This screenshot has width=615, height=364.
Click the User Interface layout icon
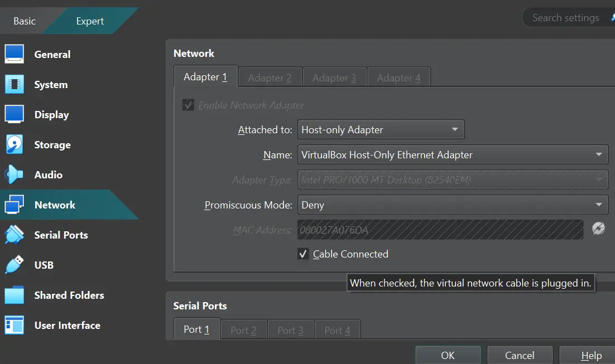point(15,325)
